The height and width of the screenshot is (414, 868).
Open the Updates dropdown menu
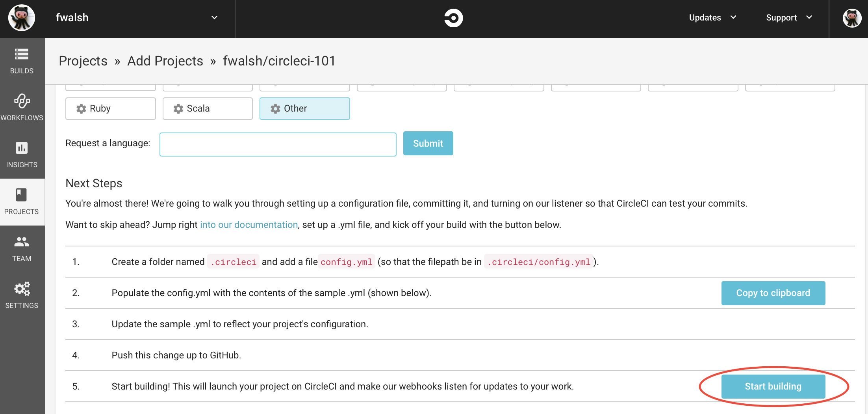pyautogui.click(x=712, y=18)
